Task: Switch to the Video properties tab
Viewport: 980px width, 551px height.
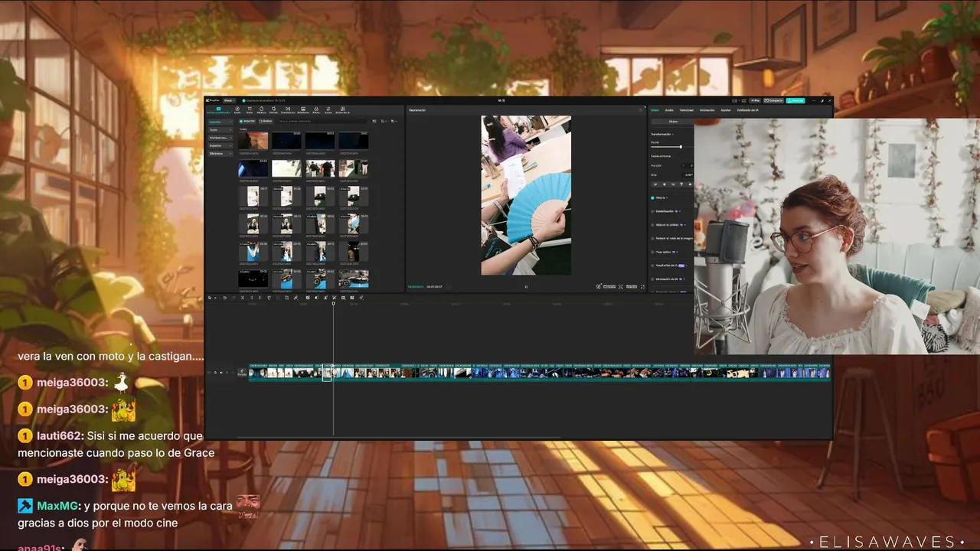Action: [x=655, y=110]
